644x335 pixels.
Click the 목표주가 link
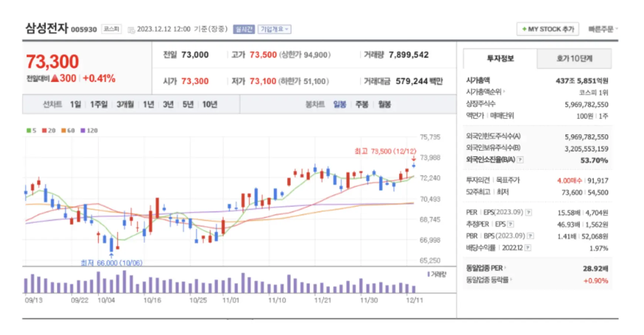click(508, 180)
